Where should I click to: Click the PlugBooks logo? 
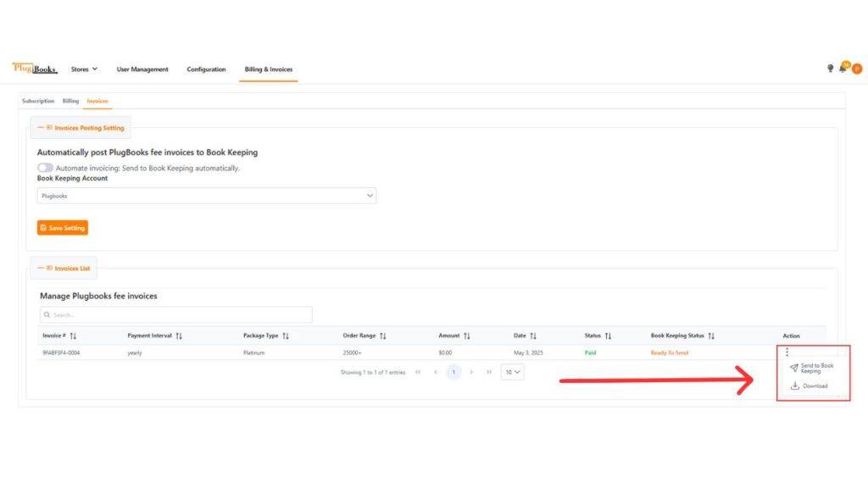click(x=35, y=69)
